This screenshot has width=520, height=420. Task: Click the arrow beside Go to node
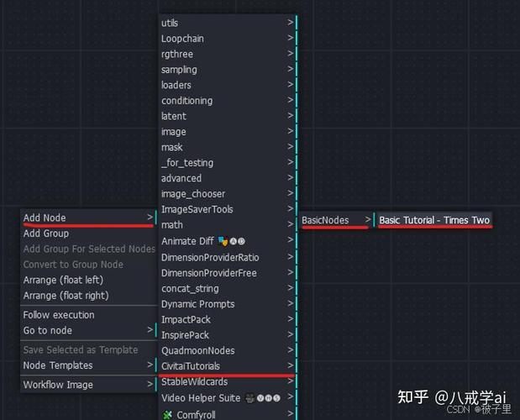click(150, 330)
